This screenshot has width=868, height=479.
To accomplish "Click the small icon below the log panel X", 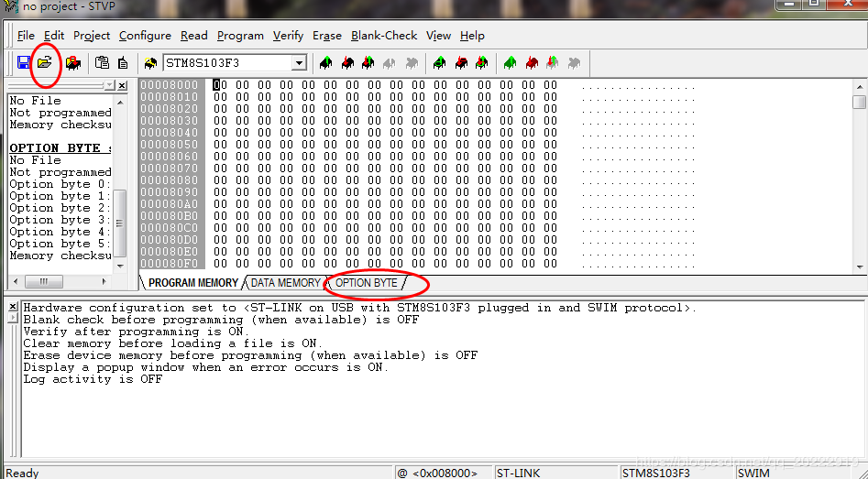I will (13, 317).
